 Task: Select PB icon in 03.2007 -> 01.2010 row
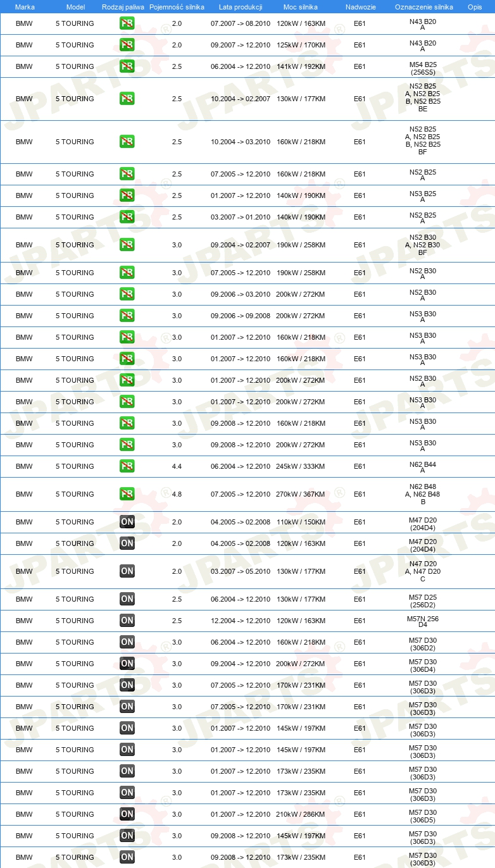tap(127, 217)
